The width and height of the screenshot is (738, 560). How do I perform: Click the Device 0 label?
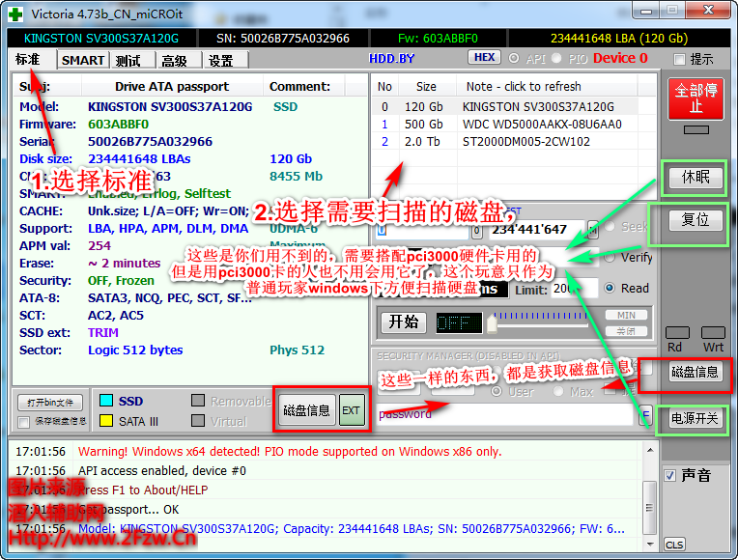[x=620, y=58]
